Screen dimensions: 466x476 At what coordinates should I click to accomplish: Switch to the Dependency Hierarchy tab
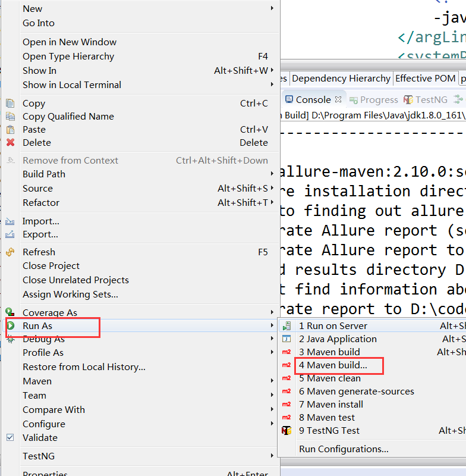tap(341, 79)
